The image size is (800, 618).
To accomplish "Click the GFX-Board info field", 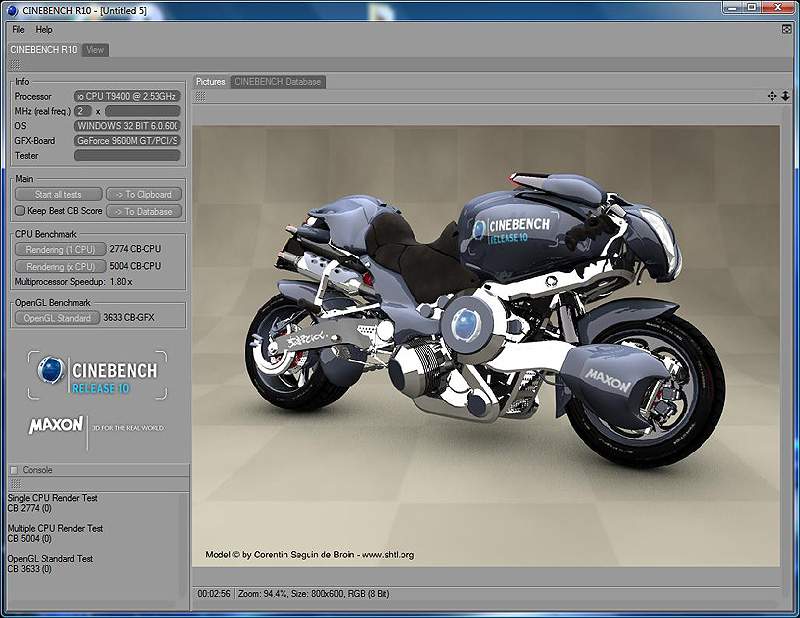I will pos(127,140).
